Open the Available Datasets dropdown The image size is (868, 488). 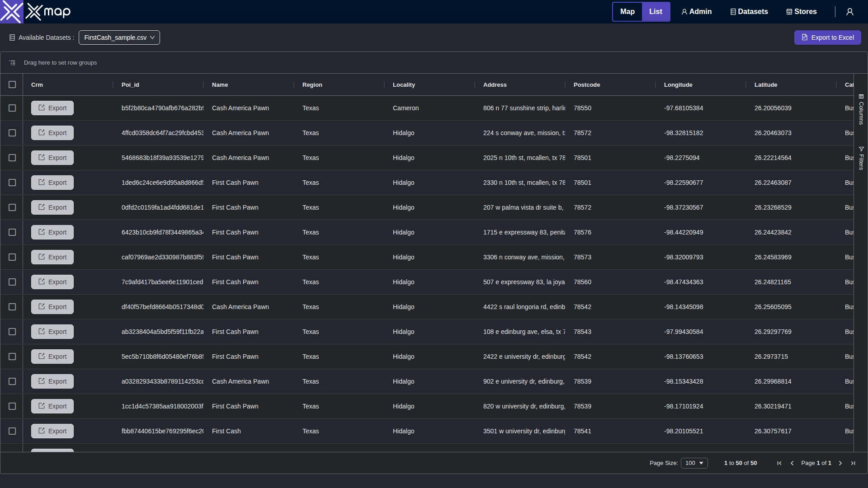click(x=119, y=38)
